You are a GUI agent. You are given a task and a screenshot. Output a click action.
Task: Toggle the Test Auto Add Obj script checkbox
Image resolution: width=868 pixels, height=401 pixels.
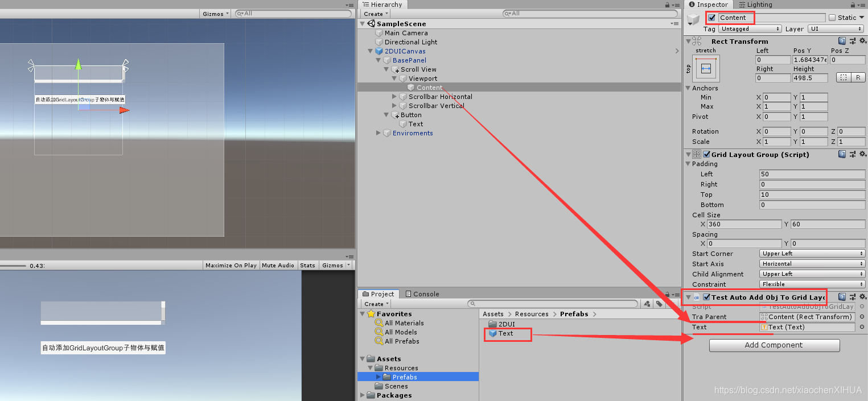pos(707,297)
